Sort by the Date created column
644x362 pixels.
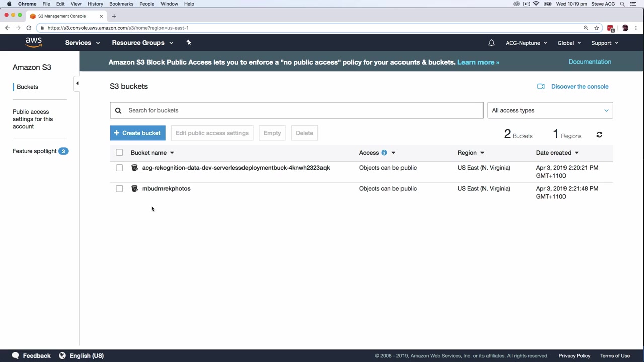[557, 153]
